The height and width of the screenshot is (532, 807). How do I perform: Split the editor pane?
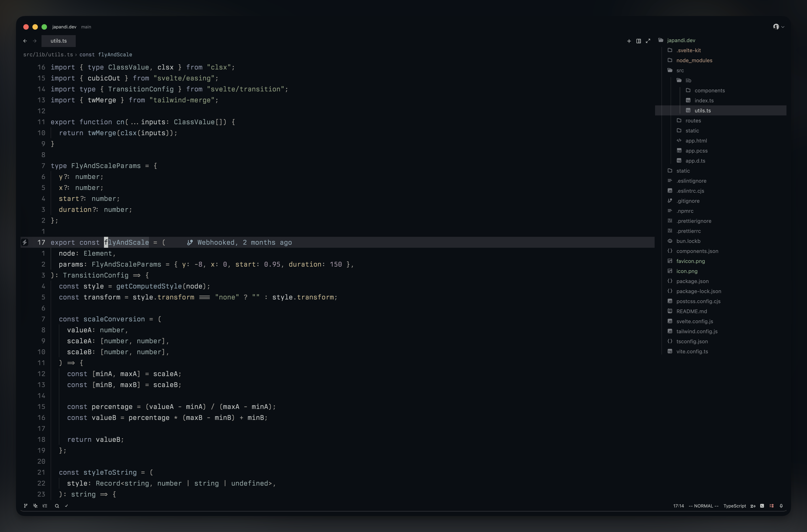click(638, 41)
